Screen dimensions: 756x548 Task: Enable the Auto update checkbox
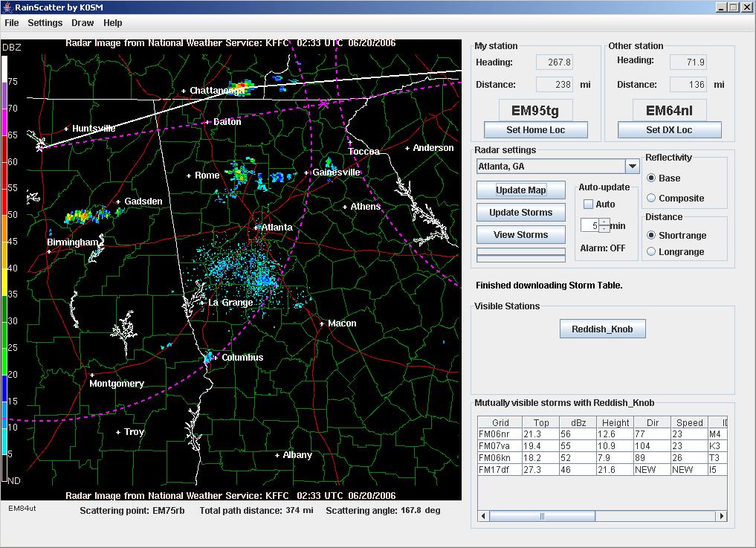coord(588,204)
